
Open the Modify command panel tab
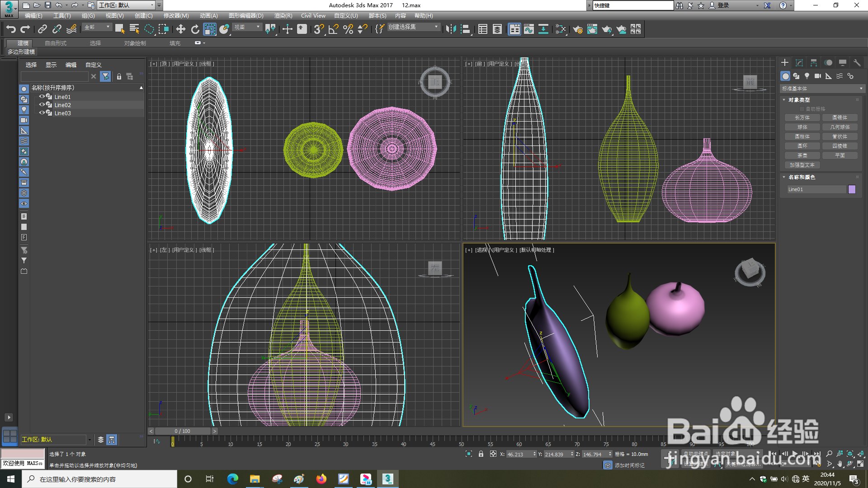pos(799,63)
